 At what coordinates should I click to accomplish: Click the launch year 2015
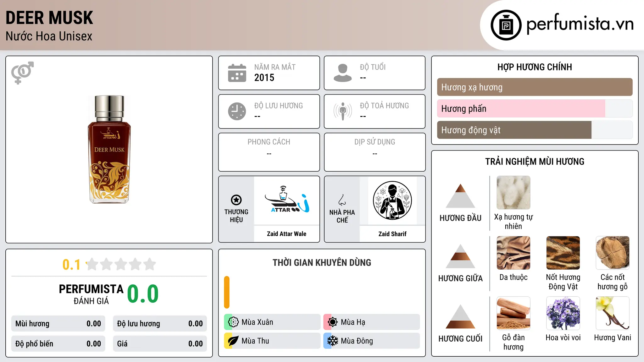click(x=264, y=78)
